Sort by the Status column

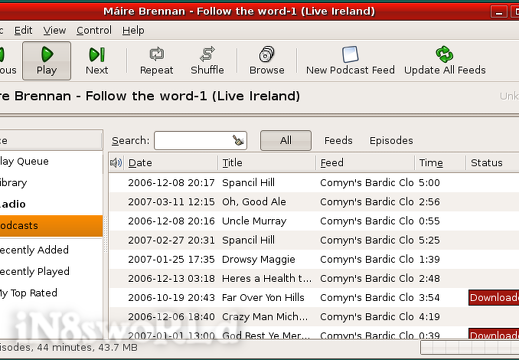point(492,163)
